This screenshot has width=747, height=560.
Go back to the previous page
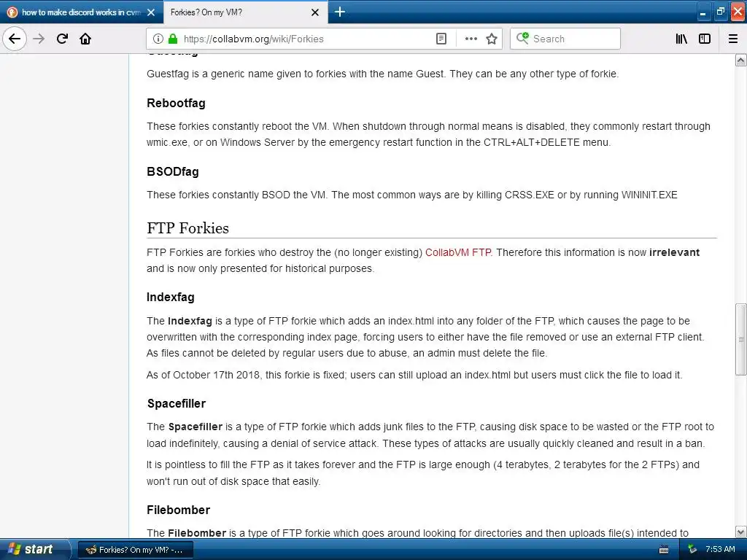15,39
